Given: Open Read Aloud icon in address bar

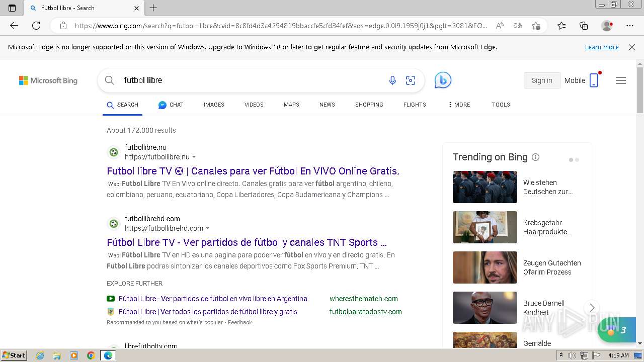Looking at the screenshot, I should (500, 26).
